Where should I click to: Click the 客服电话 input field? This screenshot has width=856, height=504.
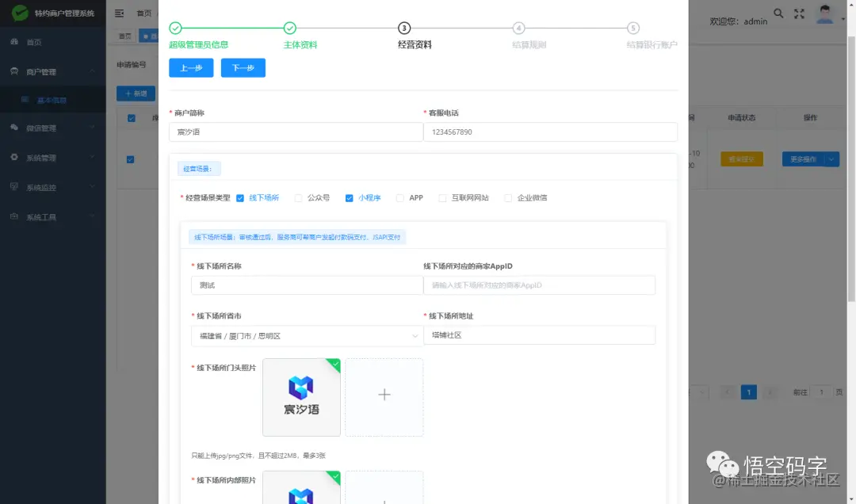[550, 132]
